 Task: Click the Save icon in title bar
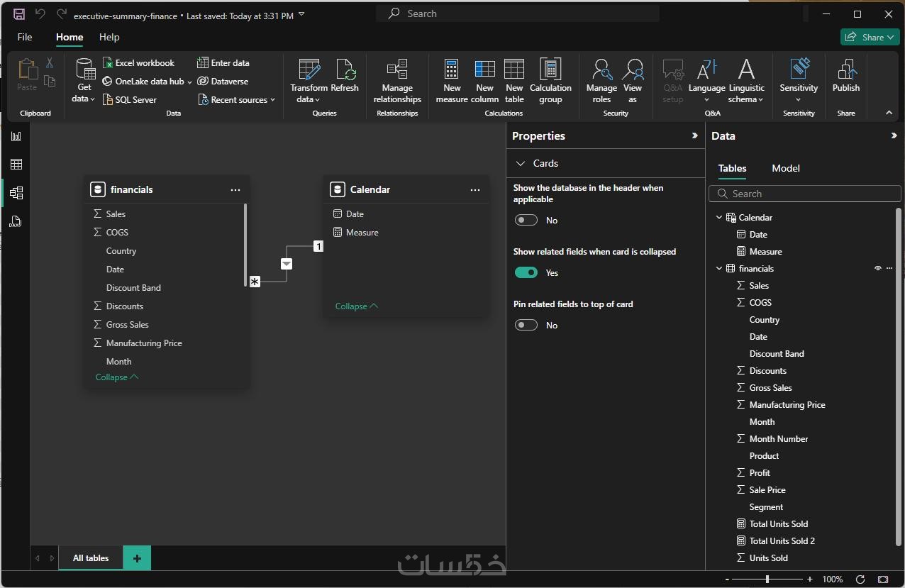(19, 14)
